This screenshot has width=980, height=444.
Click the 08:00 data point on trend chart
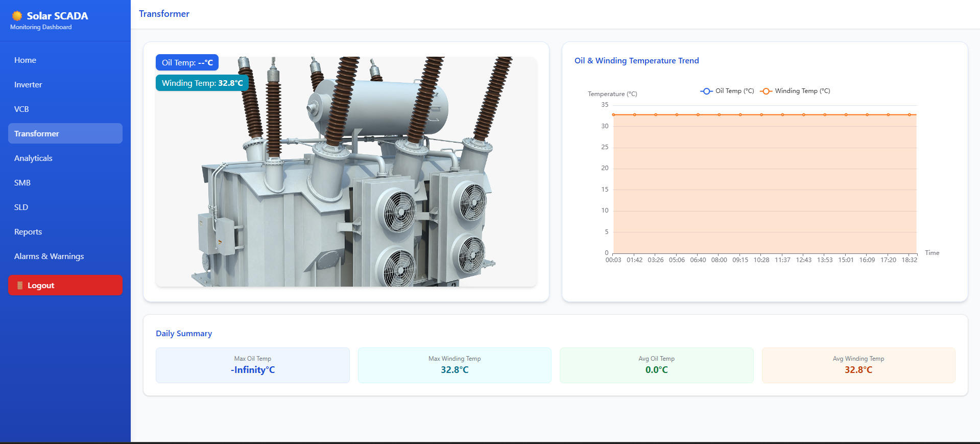[719, 115]
